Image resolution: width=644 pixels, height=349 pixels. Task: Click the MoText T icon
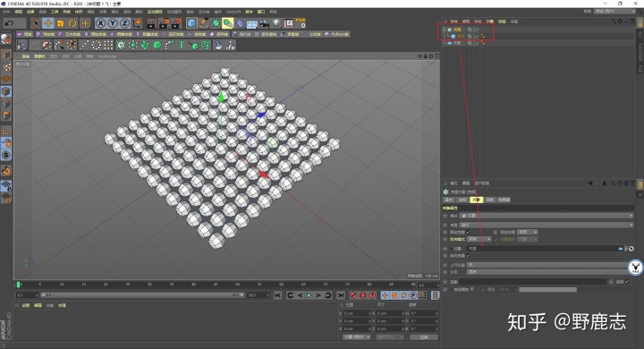pyautogui.click(x=181, y=46)
